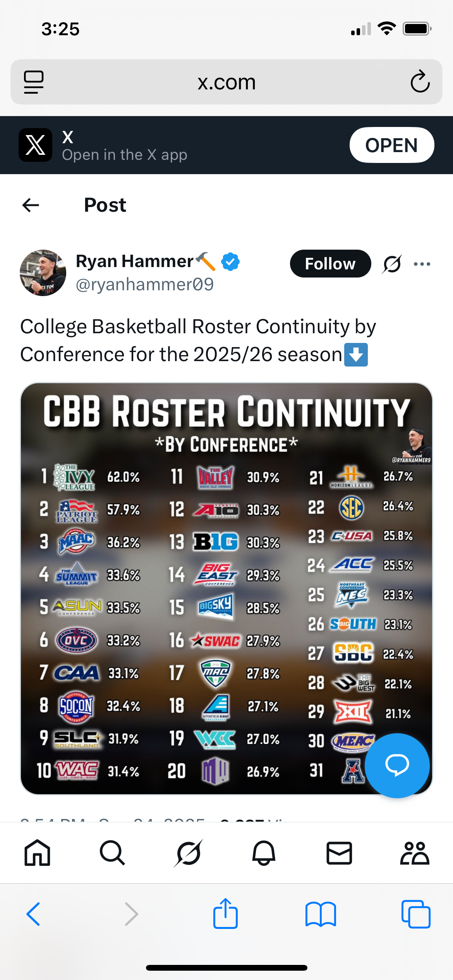Viewport: 453px width, 980px height.
Task: Open the Notifications bell tab
Action: (264, 853)
